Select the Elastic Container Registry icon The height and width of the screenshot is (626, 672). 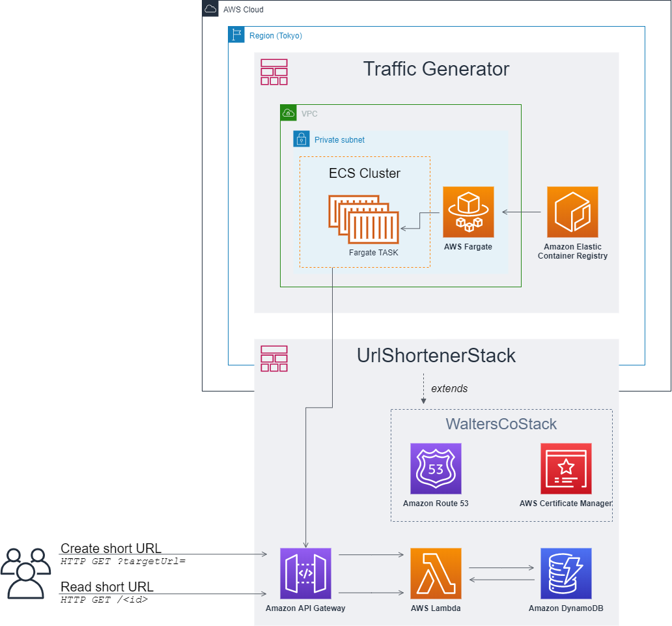[x=572, y=212]
